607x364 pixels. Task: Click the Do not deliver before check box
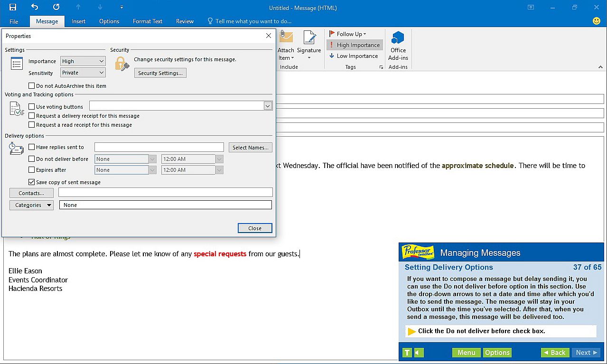click(32, 159)
